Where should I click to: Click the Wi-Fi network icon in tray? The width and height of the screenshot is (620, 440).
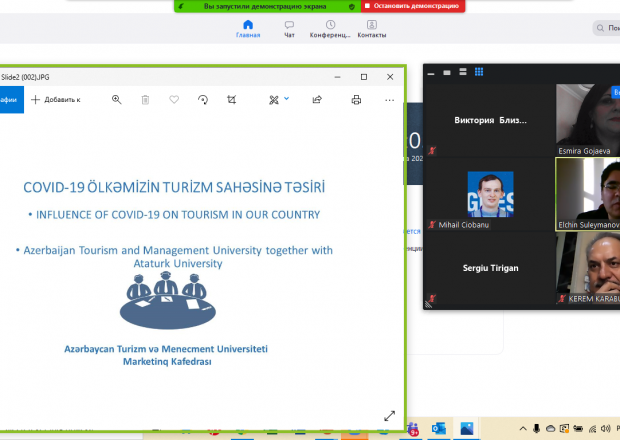592,429
